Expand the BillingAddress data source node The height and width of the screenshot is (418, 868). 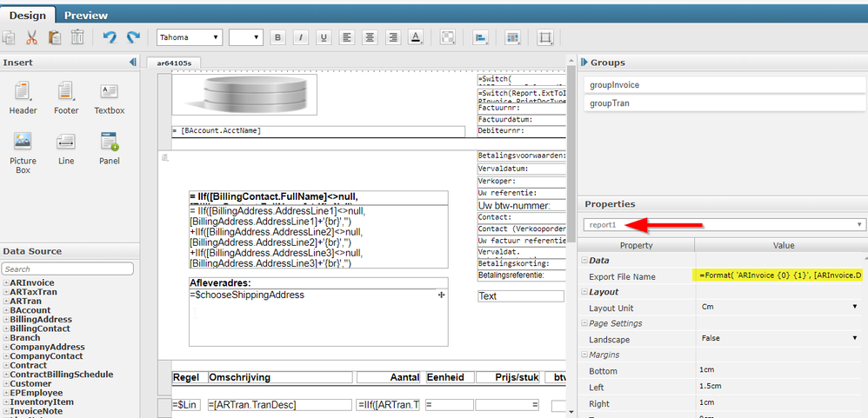click(6, 320)
